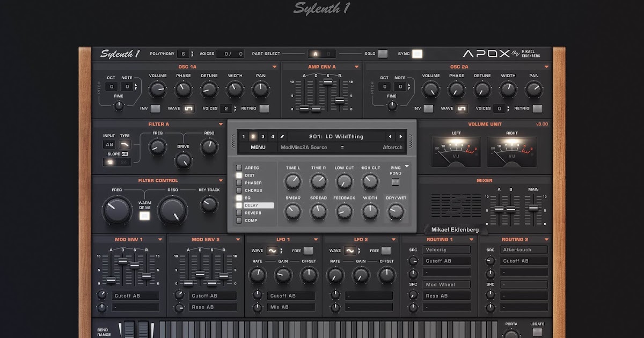Open the MENU button
Image resolution: width=644 pixels, height=338 pixels.
tap(258, 148)
